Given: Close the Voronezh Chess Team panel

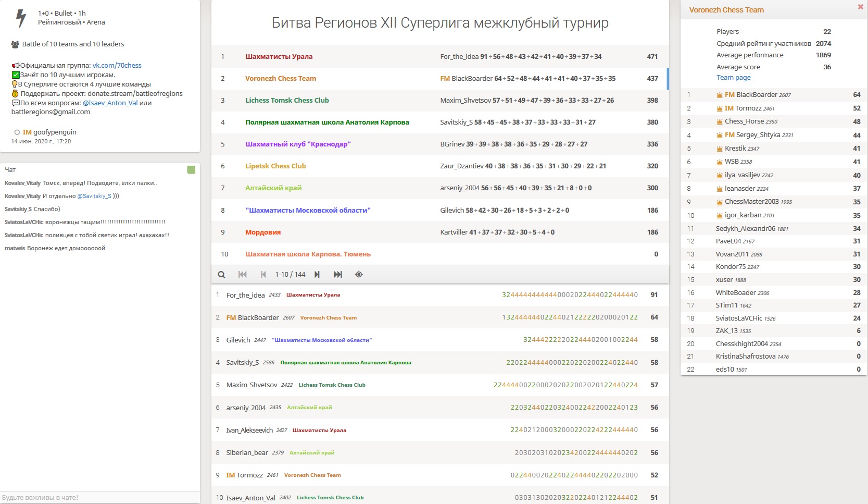Looking at the screenshot, I should pos(860,7).
